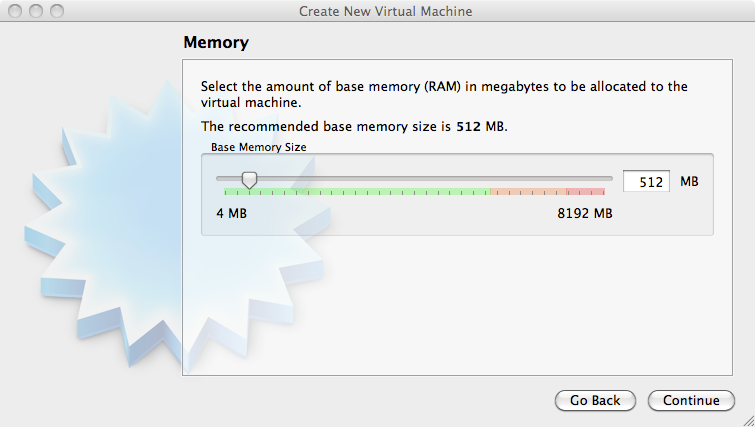Screen dimensions: 755x427
Task: Select the base memory slider handle
Action: pyautogui.click(x=249, y=180)
